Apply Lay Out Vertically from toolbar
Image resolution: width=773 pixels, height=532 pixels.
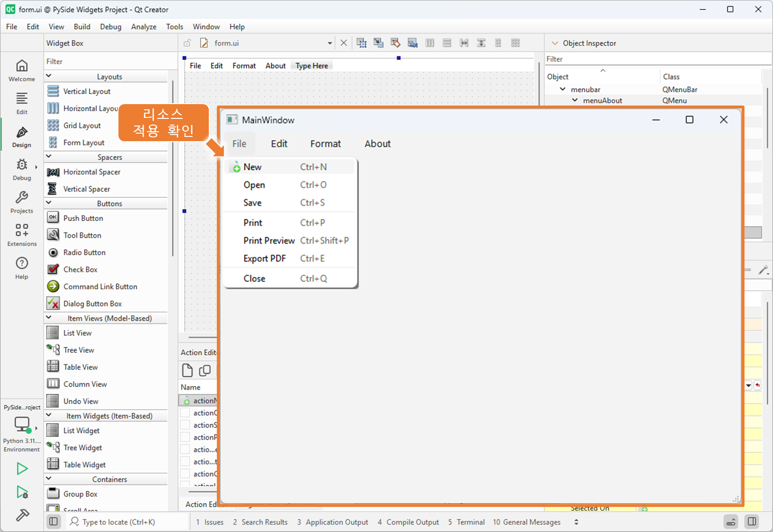tap(447, 43)
